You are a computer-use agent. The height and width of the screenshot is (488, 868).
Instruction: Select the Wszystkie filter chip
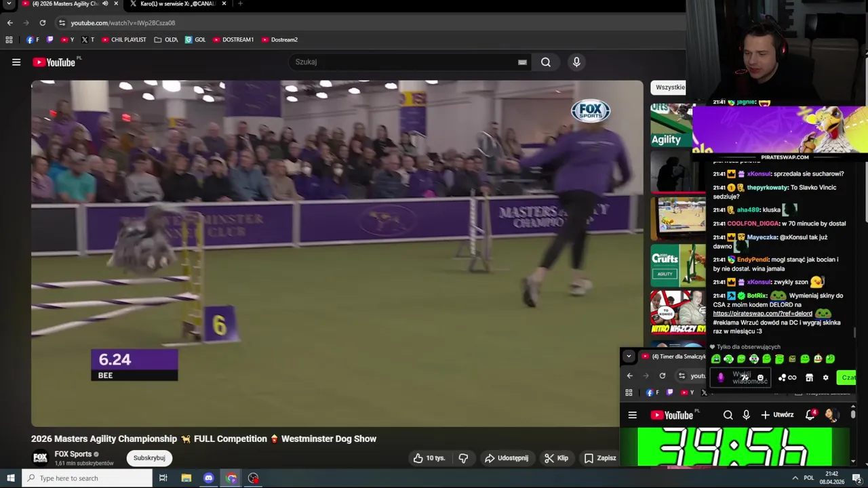pos(670,87)
